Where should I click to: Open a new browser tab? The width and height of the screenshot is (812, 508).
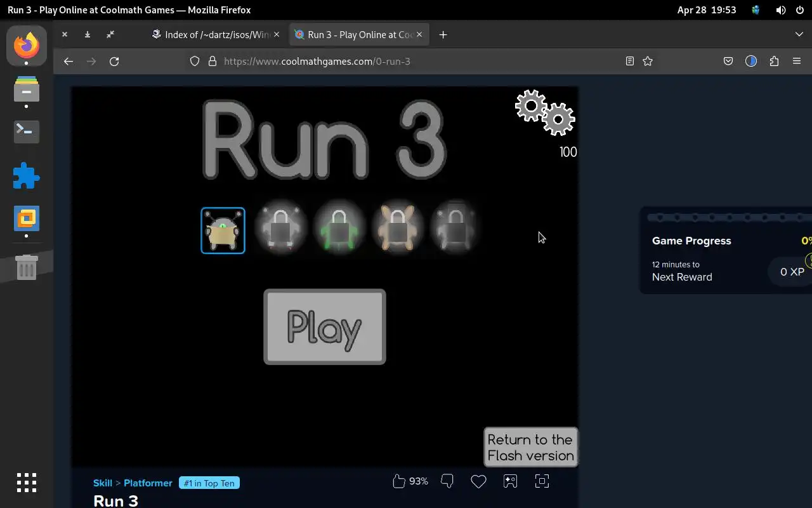[443, 35]
